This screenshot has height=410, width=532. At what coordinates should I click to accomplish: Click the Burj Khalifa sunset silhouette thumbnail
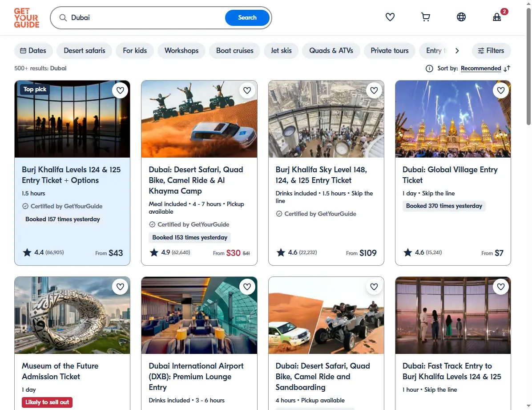pos(72,119)
